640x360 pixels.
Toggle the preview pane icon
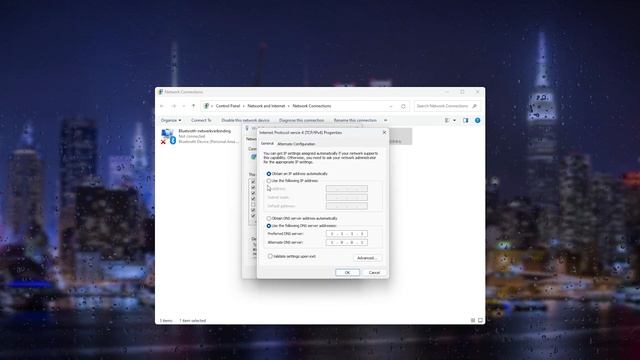[x=466, y=120]
